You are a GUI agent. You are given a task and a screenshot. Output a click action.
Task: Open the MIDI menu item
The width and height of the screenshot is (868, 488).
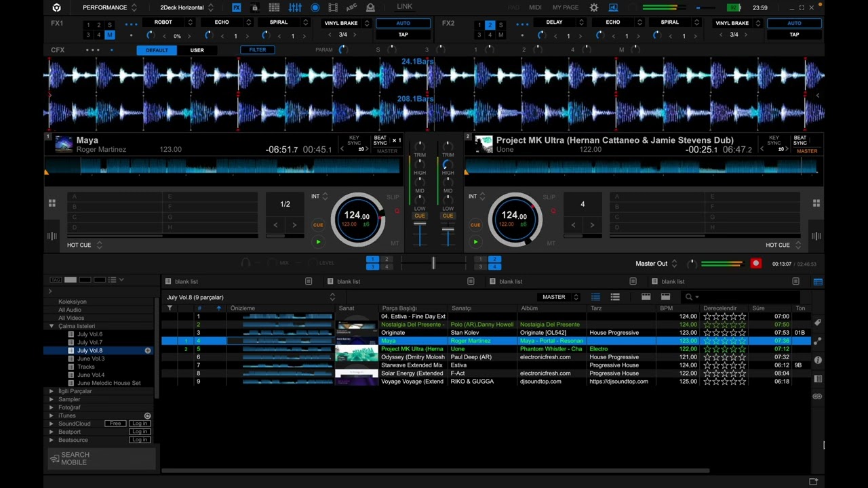[x=535, y=7]
